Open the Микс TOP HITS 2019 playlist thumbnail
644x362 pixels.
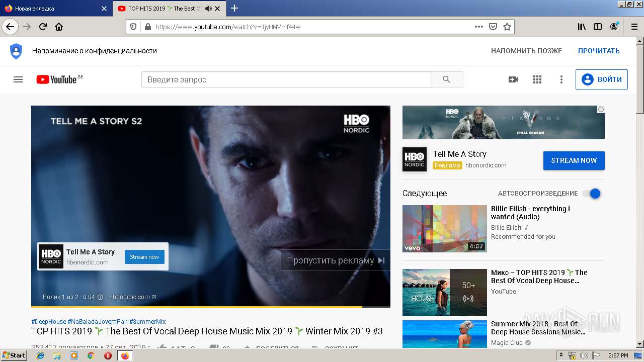[445, 293]
